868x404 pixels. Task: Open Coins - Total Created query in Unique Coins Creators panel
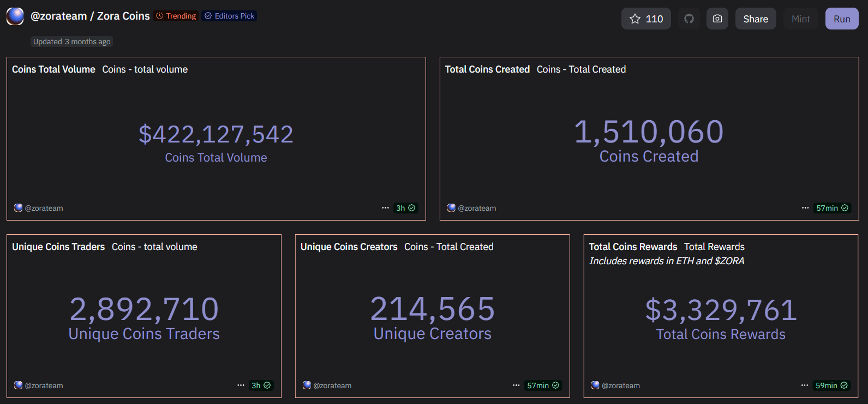pos(449,247)
